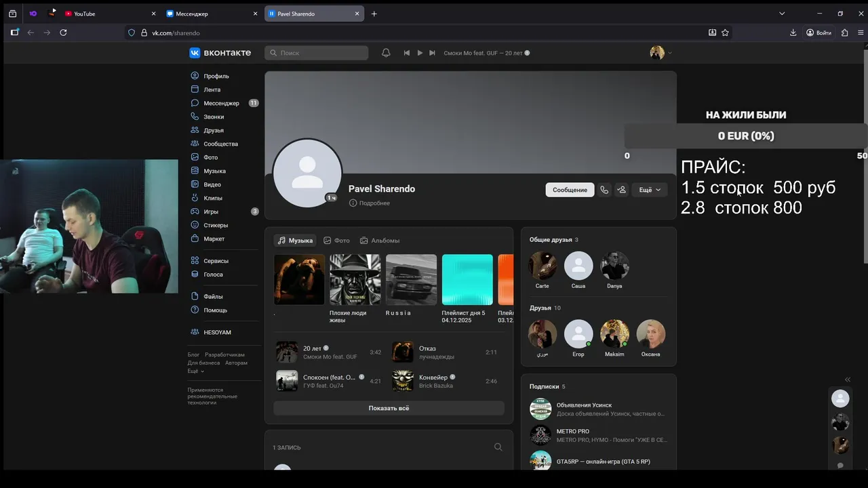Click the Сообщение button
Viewport: 868px width, 488px height.
[570, 190]
